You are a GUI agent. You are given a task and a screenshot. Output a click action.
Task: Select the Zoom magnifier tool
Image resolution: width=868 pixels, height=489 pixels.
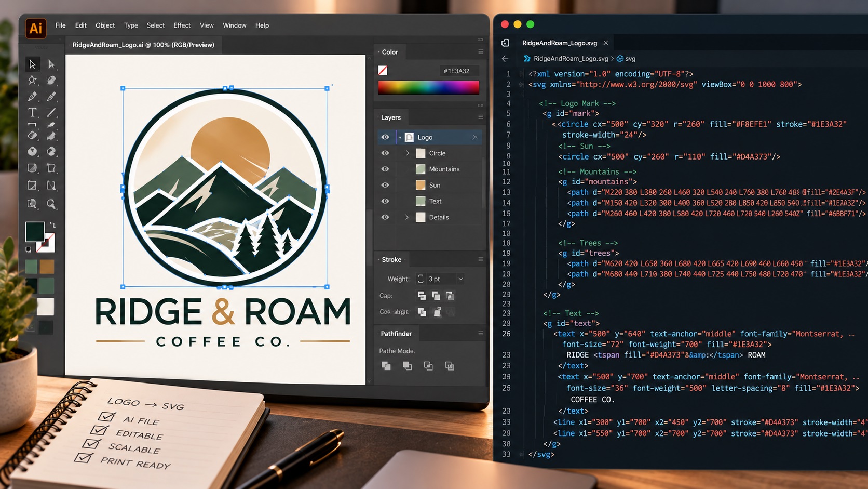(51, 204)
